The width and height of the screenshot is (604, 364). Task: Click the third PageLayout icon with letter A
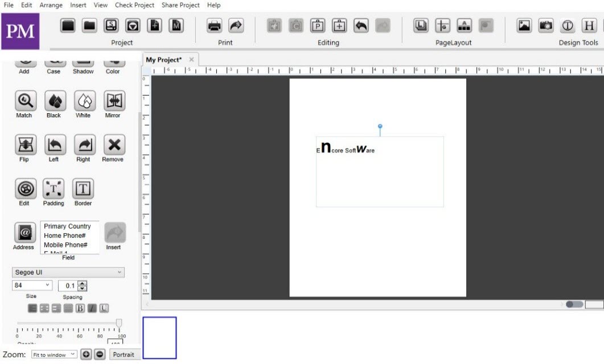point(464,26)
